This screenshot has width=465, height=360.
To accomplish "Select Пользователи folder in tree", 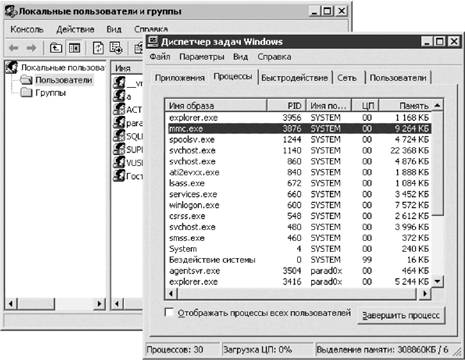I will [x=56, y=80].
